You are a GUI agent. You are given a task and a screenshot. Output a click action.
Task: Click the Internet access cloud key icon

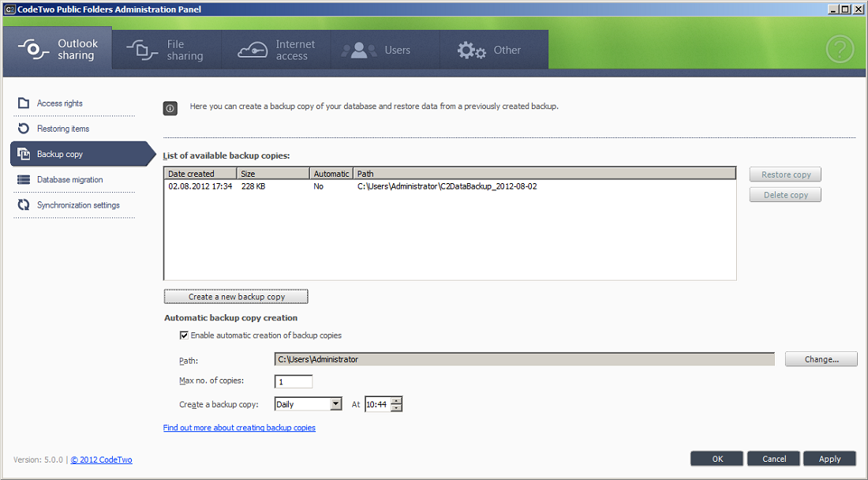(253, 51)
